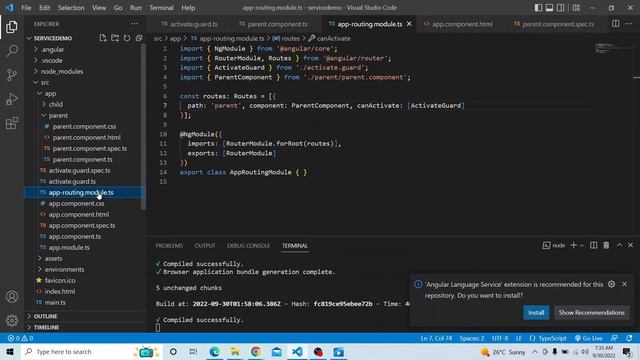Viewport: 640px width, 360px height.
Task: Switch to PROBLEMS panel tab
Action: [x=169, y=246]
